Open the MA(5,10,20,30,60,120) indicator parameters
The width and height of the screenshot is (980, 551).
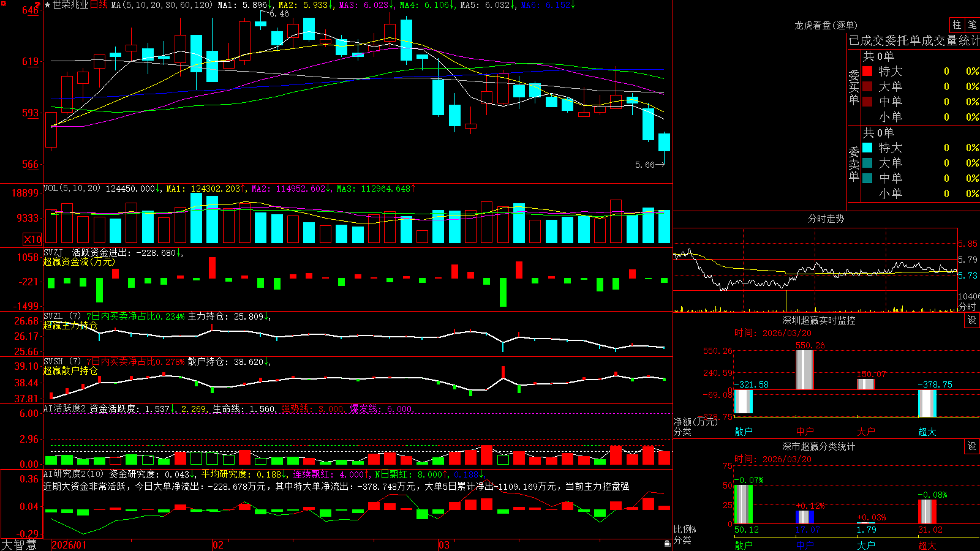click(x=162, y=5)
